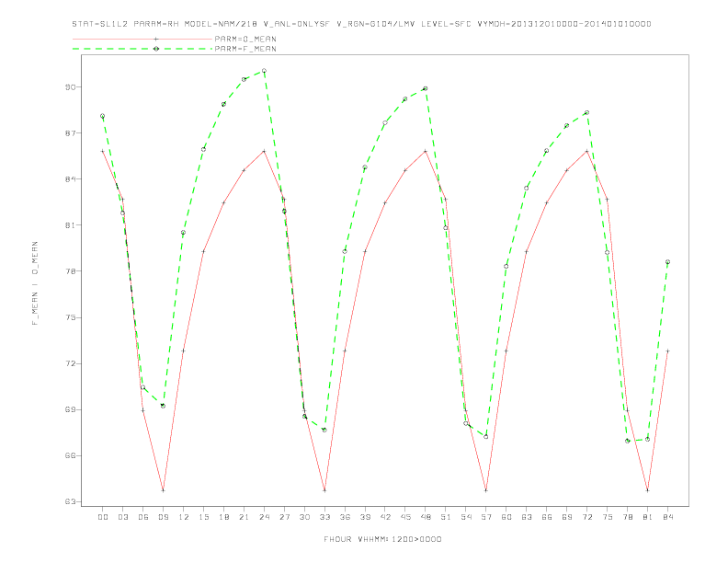
Task: Click the 81 tick label on the vertical axis
Action: click(71, 225)
